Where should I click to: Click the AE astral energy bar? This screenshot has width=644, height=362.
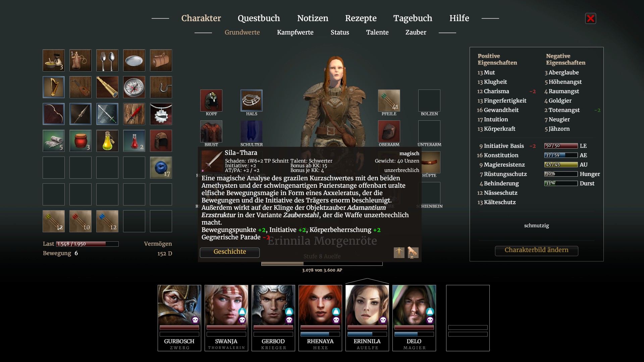[x=561, y=155]
